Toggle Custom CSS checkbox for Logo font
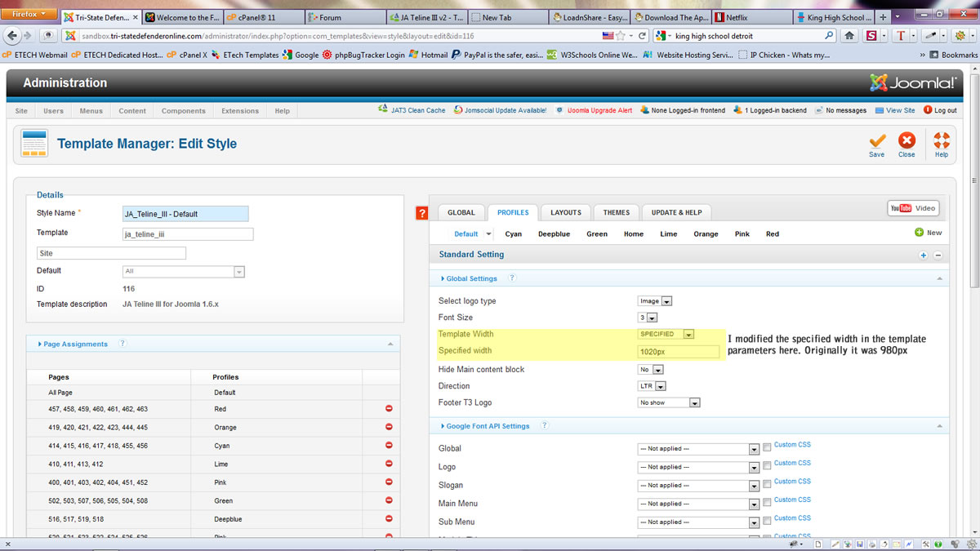The image size is (980, 551). pyautogui.click(x=767, y=466)
